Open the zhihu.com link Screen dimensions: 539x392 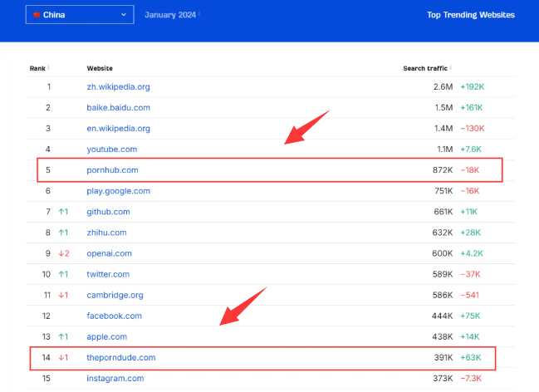(x=106, y=233)
